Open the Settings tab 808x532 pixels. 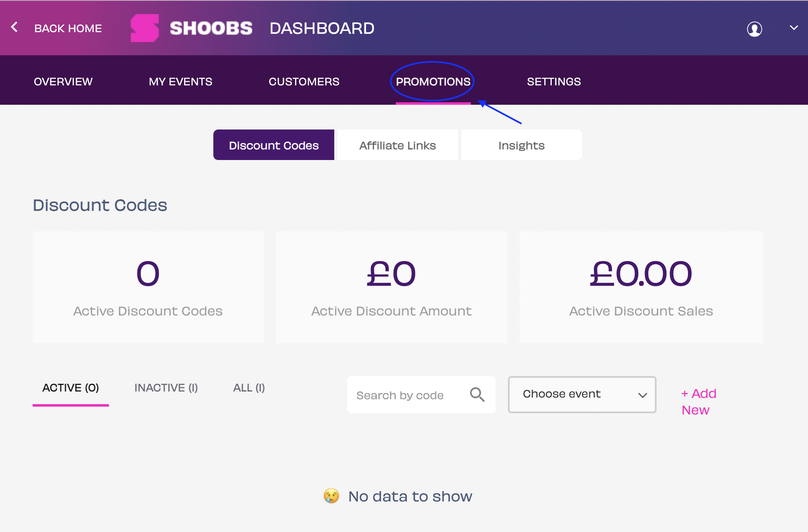click(x=554, y=82)
